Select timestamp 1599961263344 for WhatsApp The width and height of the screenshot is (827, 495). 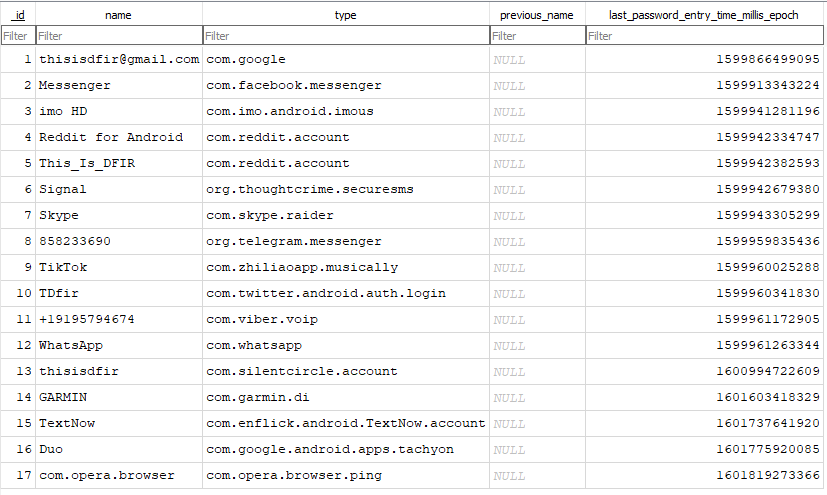coord(704,345)
